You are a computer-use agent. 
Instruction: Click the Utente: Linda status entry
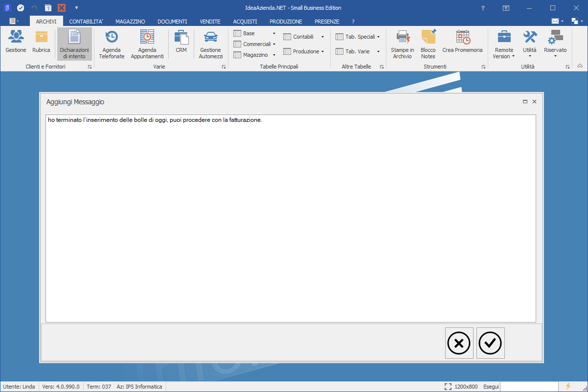coord(19,387)
